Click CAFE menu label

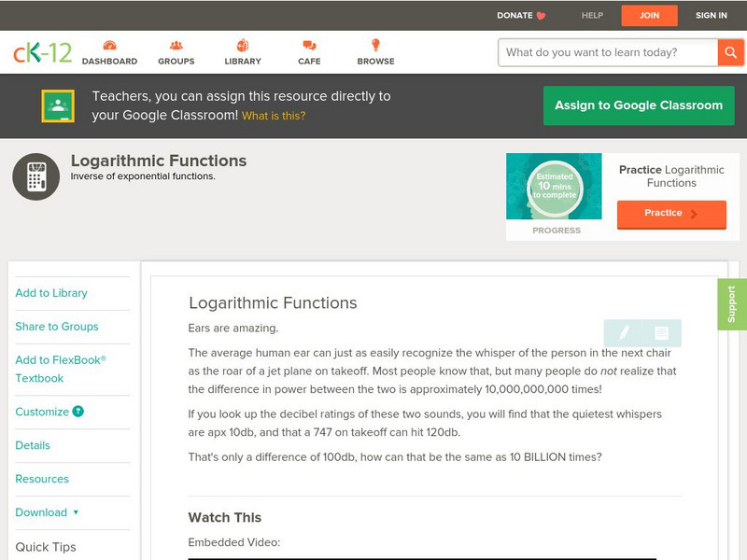coord(309,61)
